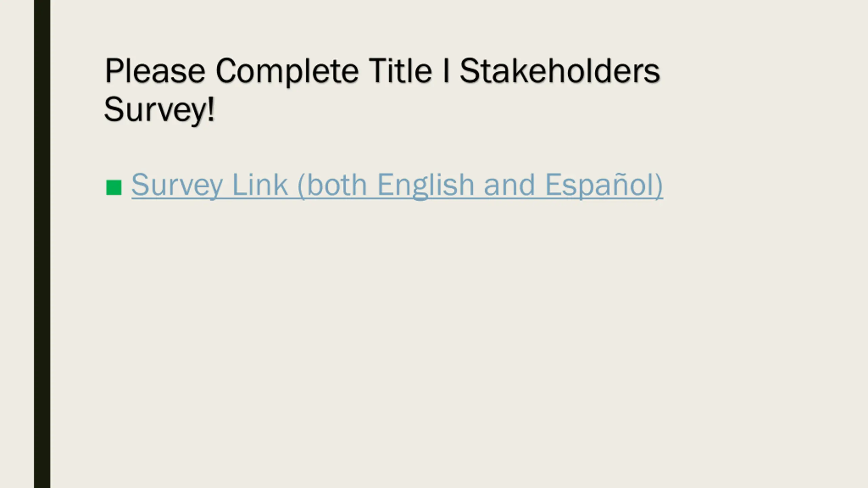Click the green square bullet marker

pyautogui.click(x=114, y=187)
